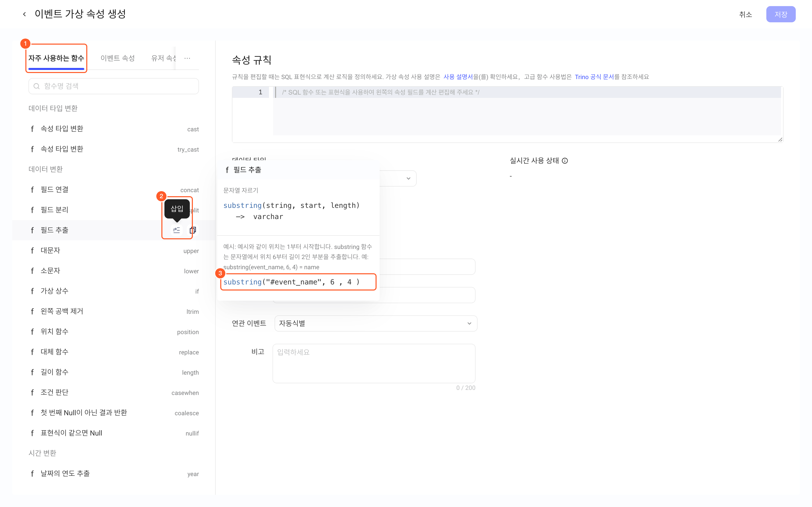Select the 조건 판단 casewhen function
812x507 pixels.
114,392
